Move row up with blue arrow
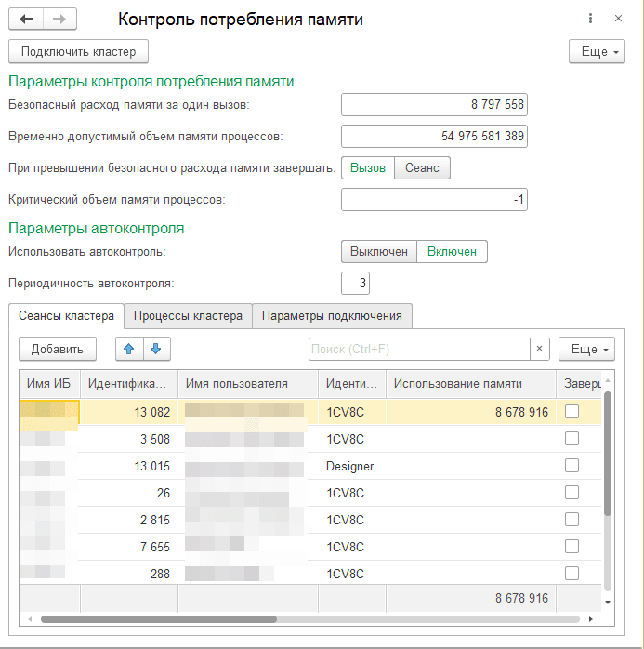Screen dimensions: 644x649 point(129,349)
